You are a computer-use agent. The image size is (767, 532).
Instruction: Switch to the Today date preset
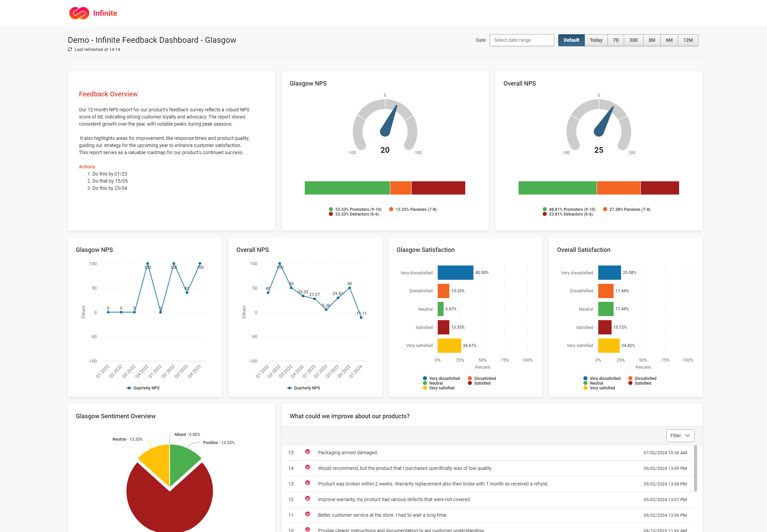coord(596,40)
